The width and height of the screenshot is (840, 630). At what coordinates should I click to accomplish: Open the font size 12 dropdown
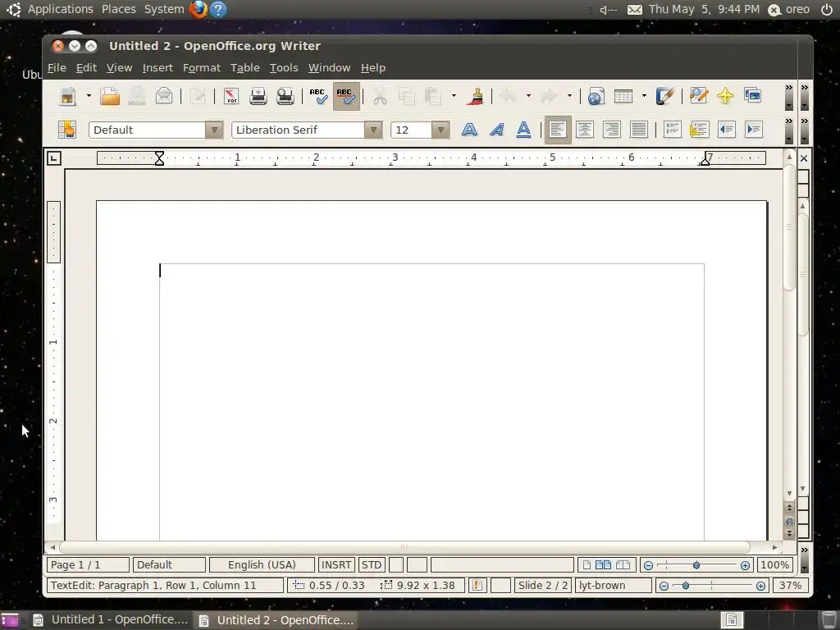(x=441, y=130)
